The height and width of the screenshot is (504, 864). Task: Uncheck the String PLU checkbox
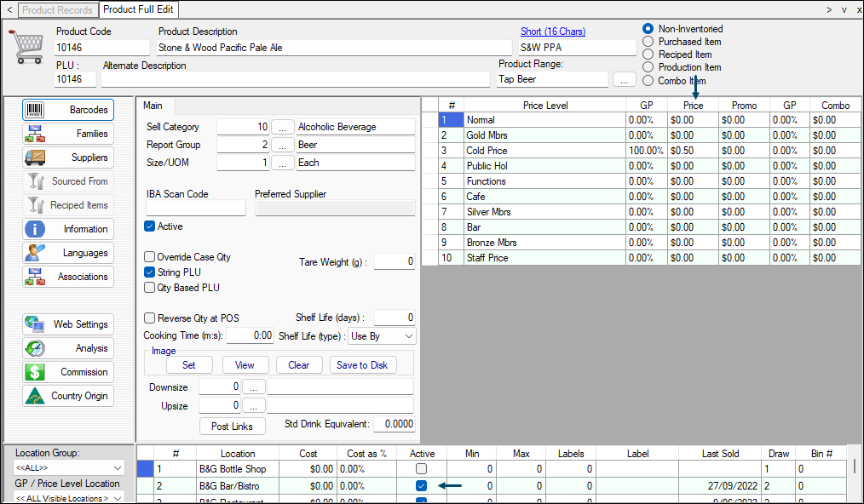(x=150, y=272)
